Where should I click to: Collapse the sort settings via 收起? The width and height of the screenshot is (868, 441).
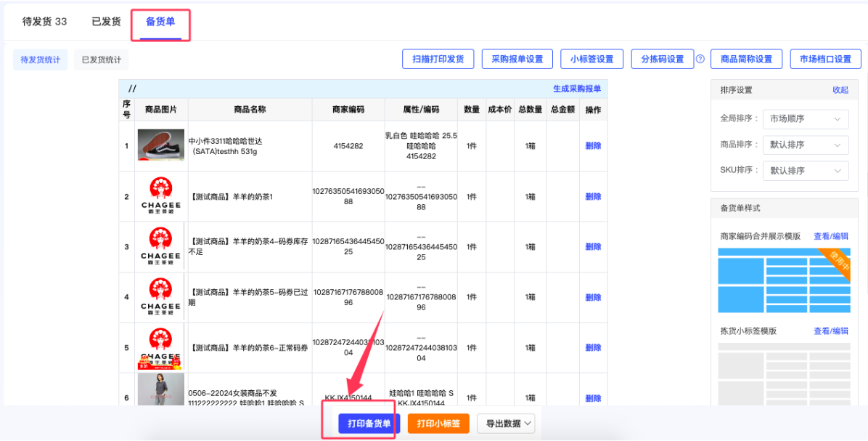[x=840, y=90]
